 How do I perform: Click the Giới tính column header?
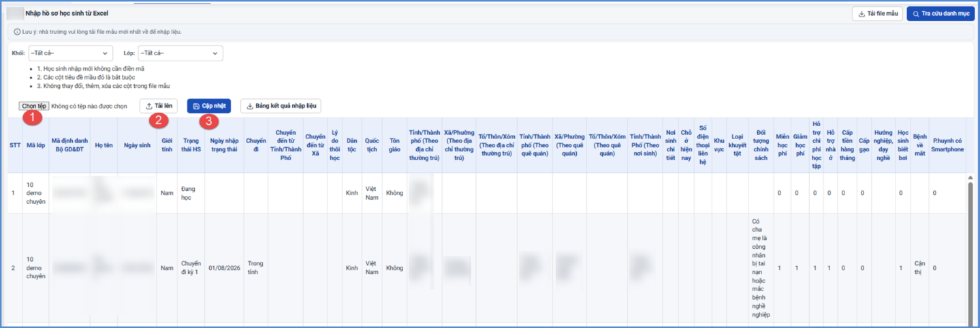tap(167, 145)
